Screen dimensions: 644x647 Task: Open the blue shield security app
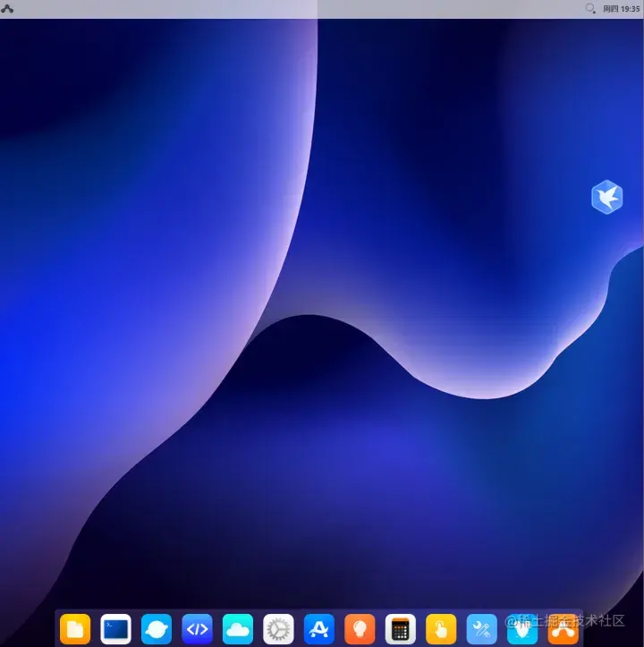click(x=522, y=629)
